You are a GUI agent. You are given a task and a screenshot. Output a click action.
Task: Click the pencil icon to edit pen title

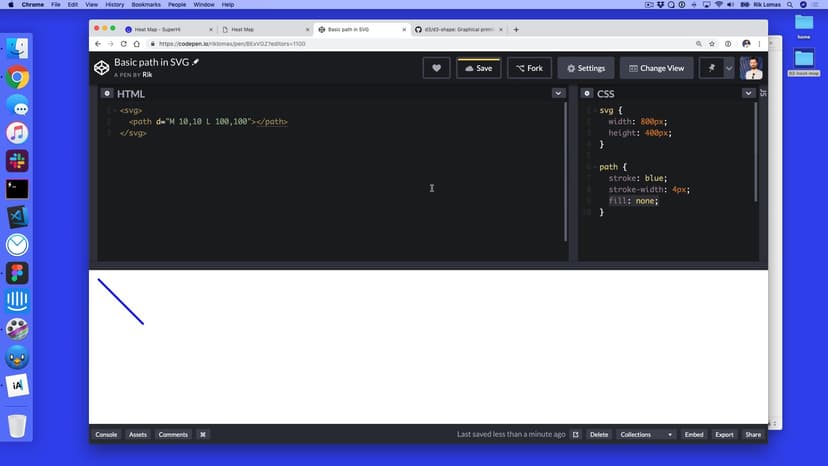[x=196, y=62]
